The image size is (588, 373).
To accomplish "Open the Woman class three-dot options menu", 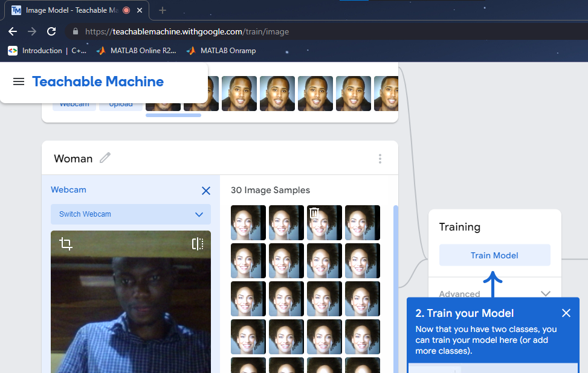I will pyautogui.click(x=380, y=159).
